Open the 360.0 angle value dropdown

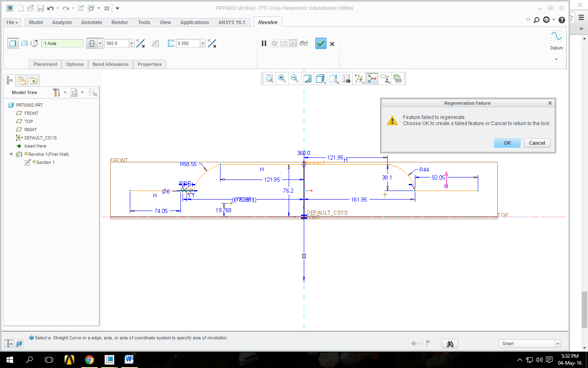coord(131,43)
